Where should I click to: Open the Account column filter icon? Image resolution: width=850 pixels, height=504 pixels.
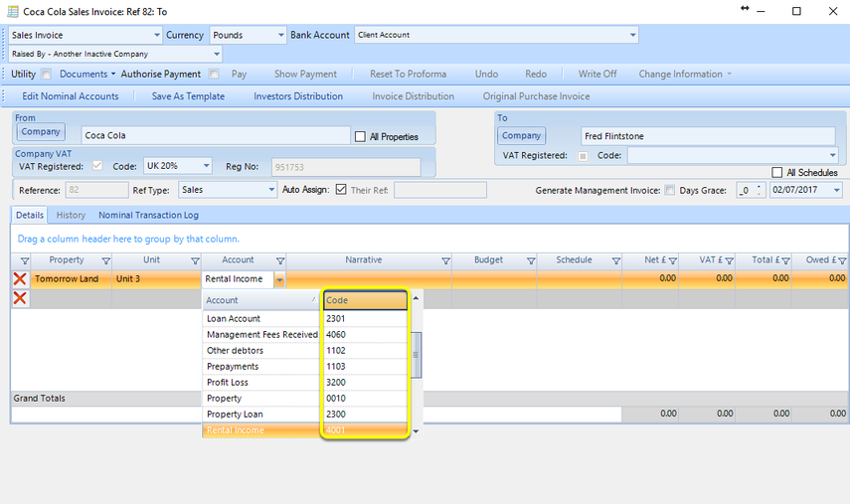tap(280, 261)
